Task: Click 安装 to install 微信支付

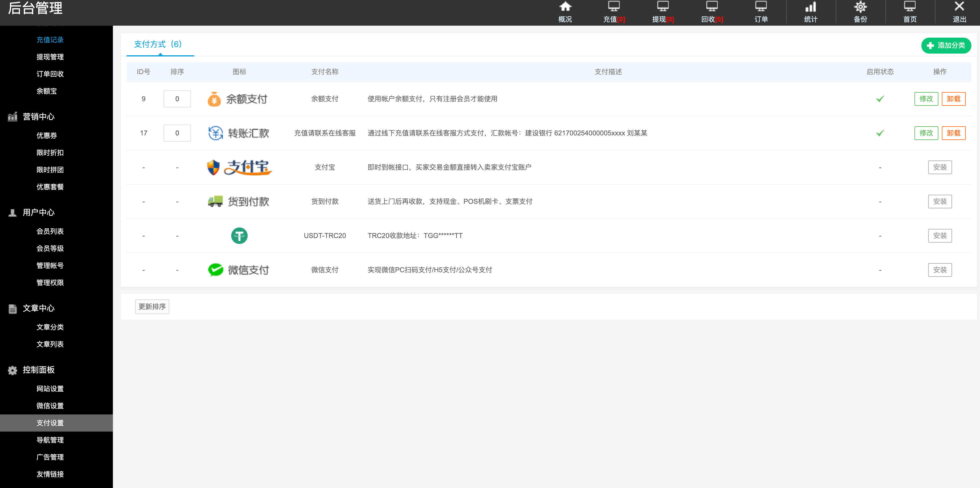Action: (x=940, y=269)
